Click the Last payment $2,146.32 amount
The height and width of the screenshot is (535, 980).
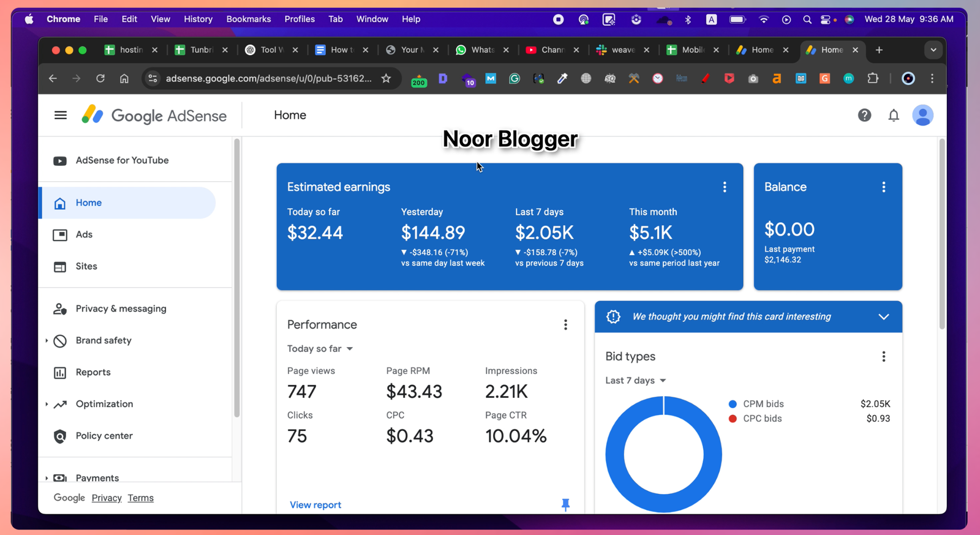pyautogui.click(x=783, y=260)
